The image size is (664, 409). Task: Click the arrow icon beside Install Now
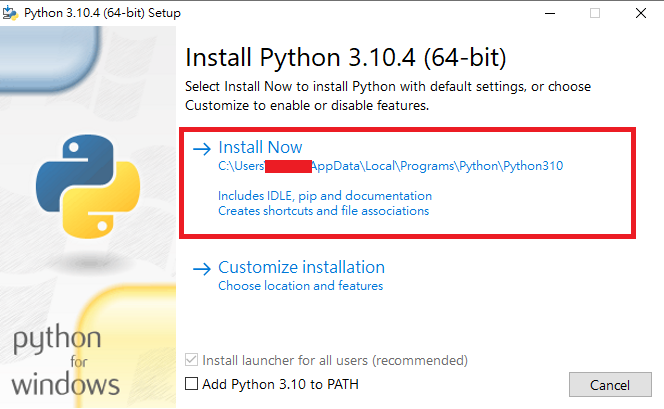click(x=201, y=148)
